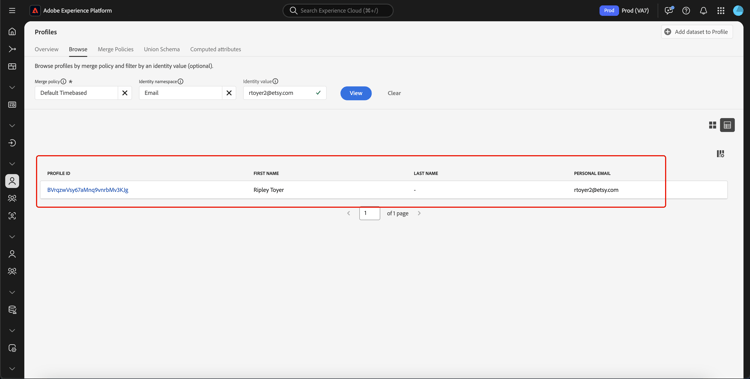Open the Sources arrow-into-circle sidebar icon
The image size is (750, 379).
(12, 143)
